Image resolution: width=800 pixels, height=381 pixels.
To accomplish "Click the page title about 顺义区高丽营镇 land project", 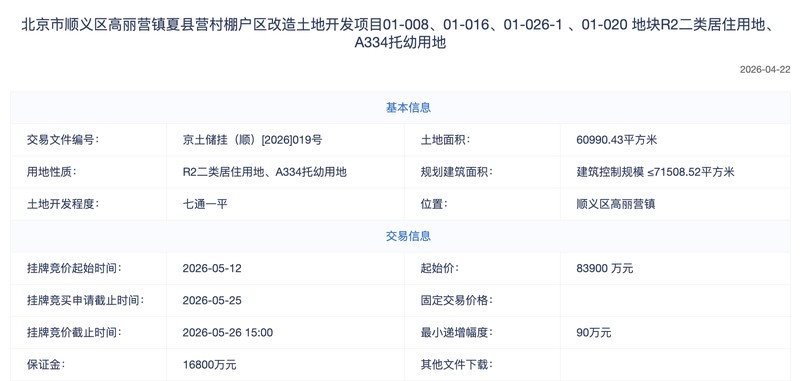I will [399, 34].
